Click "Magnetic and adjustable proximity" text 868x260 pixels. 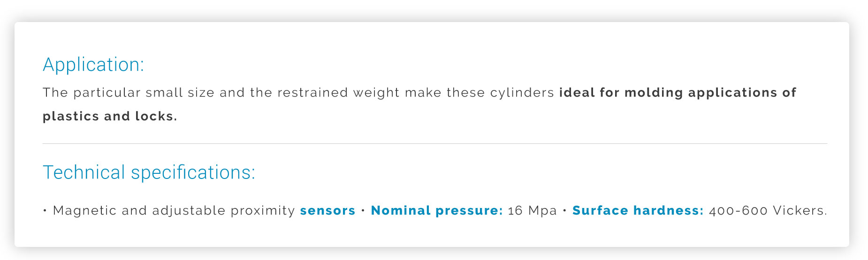(x=174, y=210)
